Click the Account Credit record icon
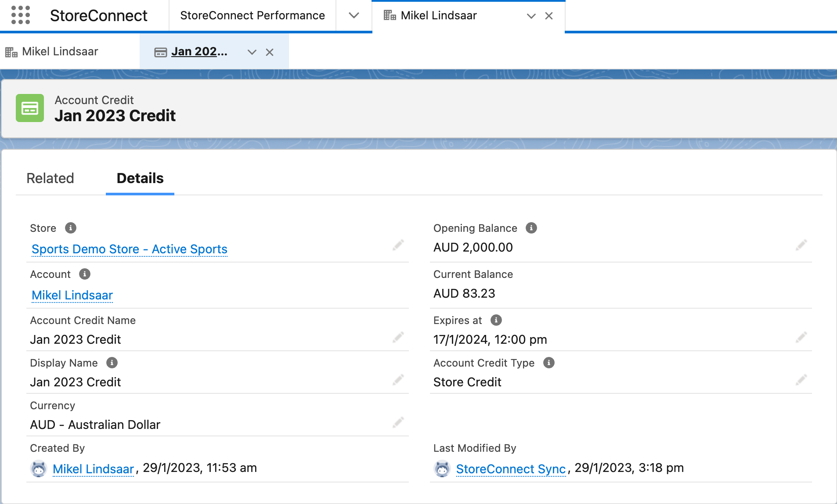The width and height of the screenshot is (837, 504). click(30, 108)
